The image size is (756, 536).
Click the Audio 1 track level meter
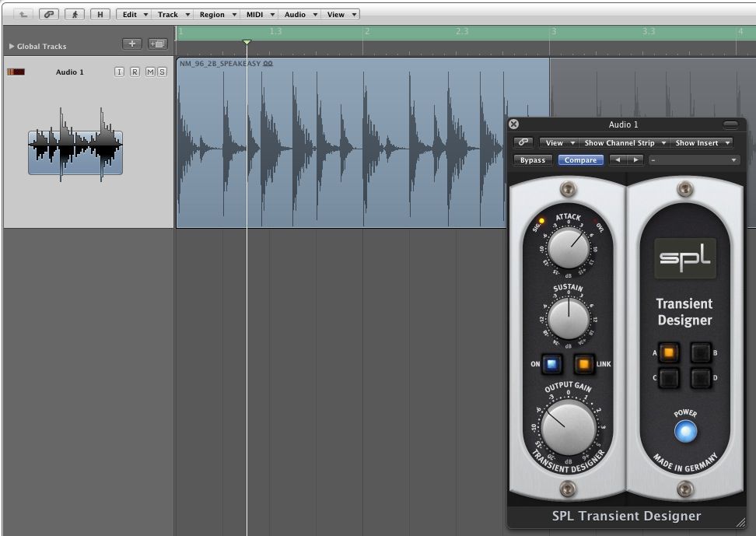(16, 72)
